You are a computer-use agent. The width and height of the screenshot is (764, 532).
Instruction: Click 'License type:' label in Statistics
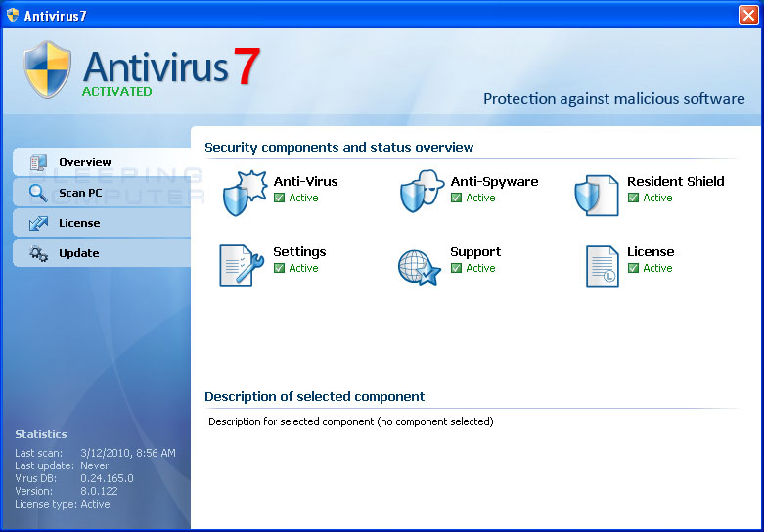click(x=46, y=504)
